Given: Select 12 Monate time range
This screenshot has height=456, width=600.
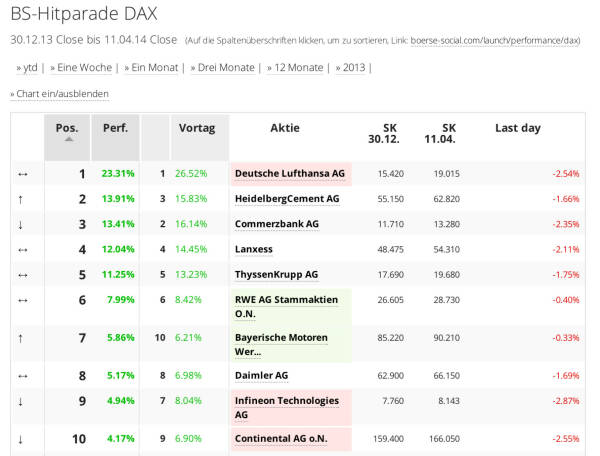Looking at the screenshot, I should point(296,67).
